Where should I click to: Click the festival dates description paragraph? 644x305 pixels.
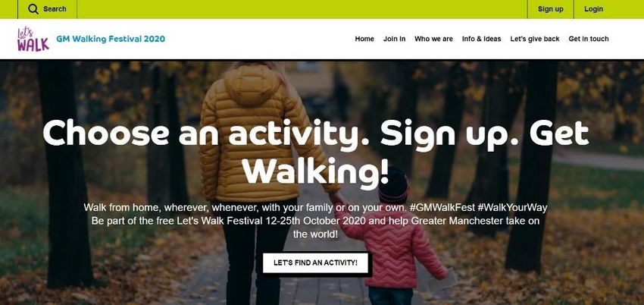click(315, 228)
